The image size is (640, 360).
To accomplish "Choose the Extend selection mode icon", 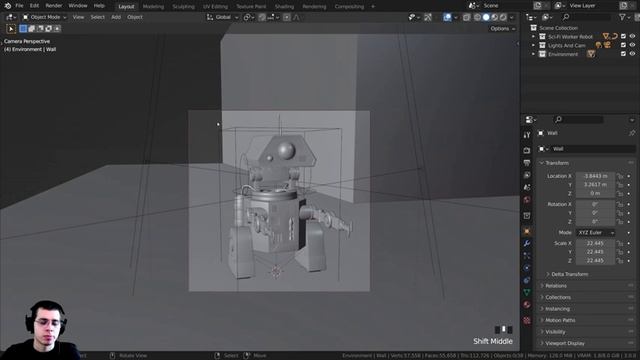I will 31,29.
